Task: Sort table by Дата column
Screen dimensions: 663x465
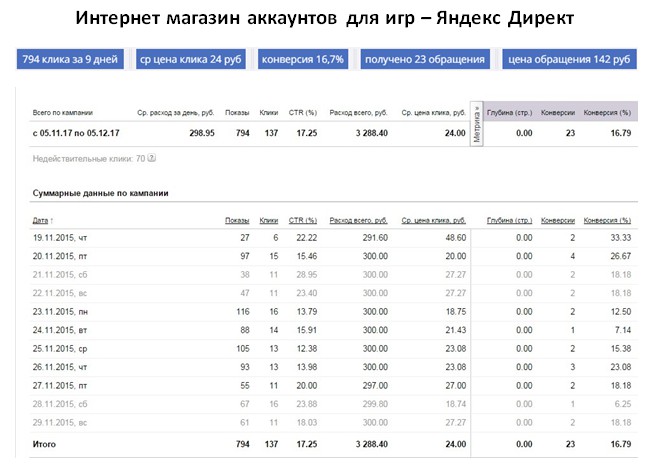Action: click(x=43, y=220)
